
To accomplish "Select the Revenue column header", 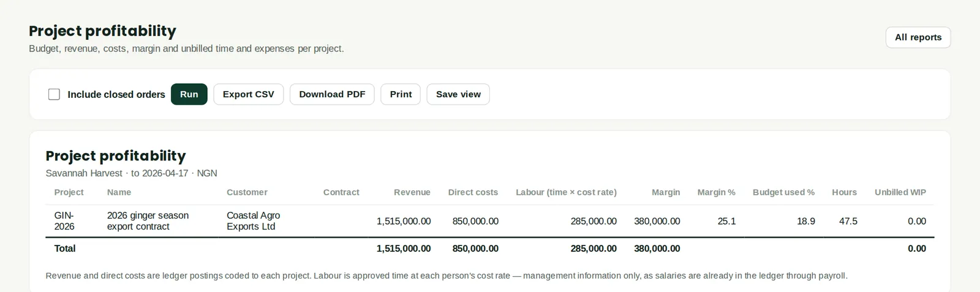I will click(412, 192).
